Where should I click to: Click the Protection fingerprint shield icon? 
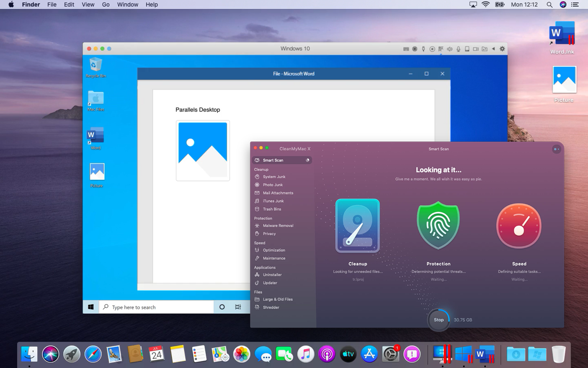click(438, 226)
